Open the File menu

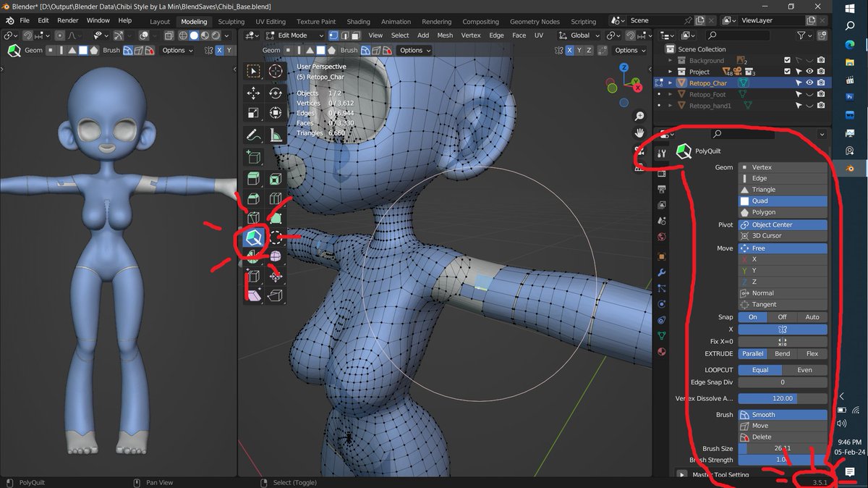tap(25, 20)
